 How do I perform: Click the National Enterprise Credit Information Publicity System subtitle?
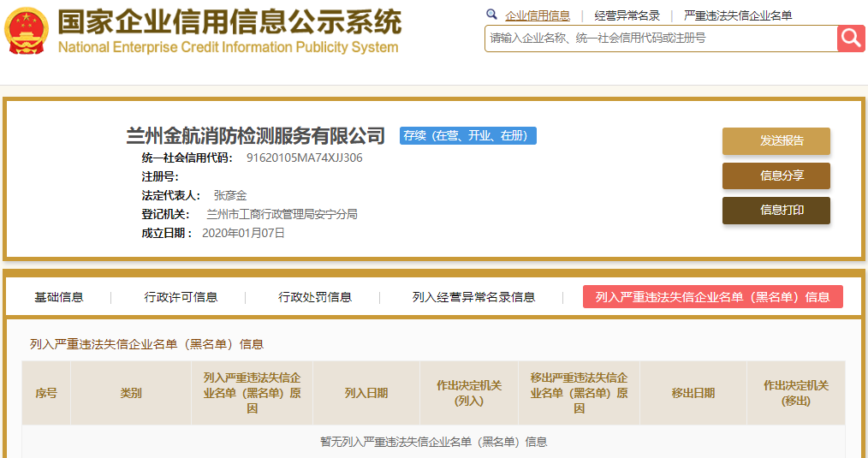point(228,47)
